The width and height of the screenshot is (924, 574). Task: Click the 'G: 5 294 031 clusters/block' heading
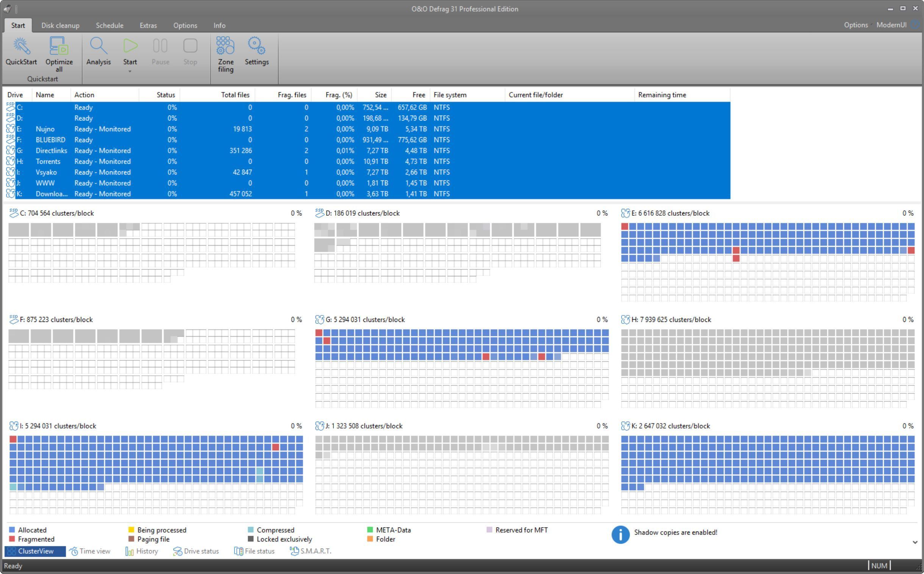(365, 320)
